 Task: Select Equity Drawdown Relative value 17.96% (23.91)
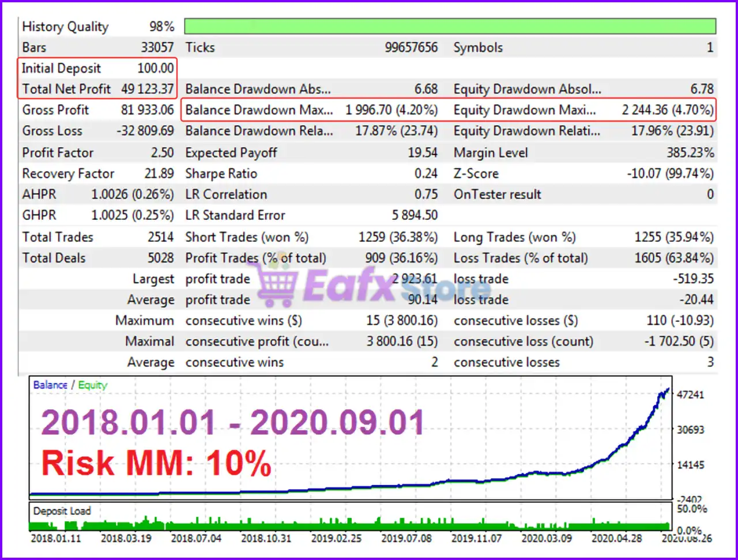tap(673, 131)
